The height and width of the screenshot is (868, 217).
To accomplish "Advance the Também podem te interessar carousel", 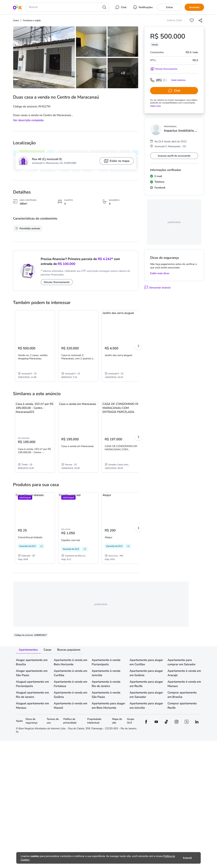I will pos(138,346).
